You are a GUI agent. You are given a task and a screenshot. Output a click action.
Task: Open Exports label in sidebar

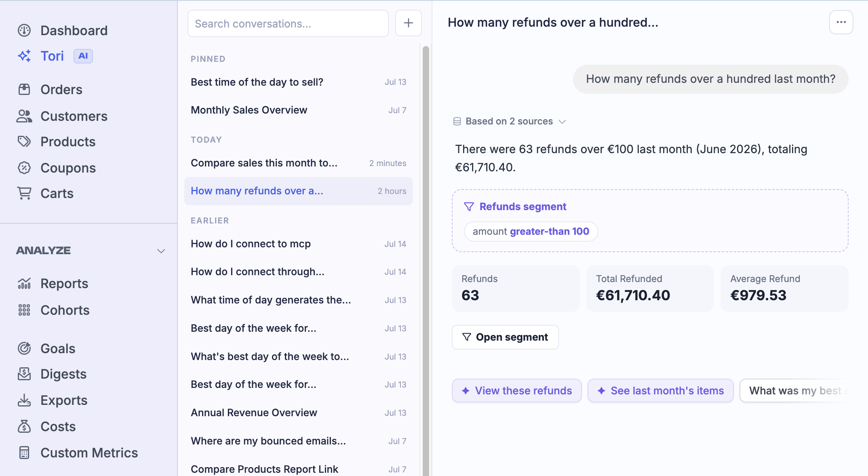tap(64, 400)
